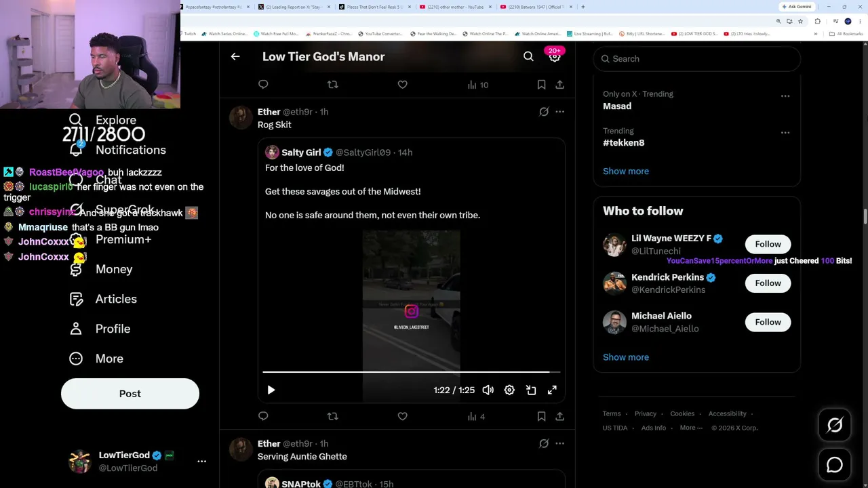Image resolution: width=868 pixels, height=488 pixels.
Task: Seek on the video progress bar
Action: pos(411,372)
